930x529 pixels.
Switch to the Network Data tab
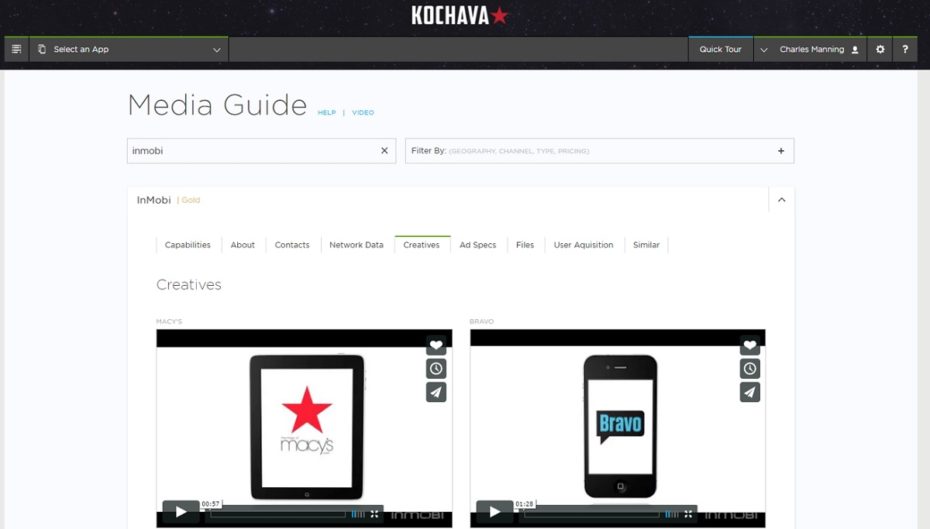tap(356, 245)
